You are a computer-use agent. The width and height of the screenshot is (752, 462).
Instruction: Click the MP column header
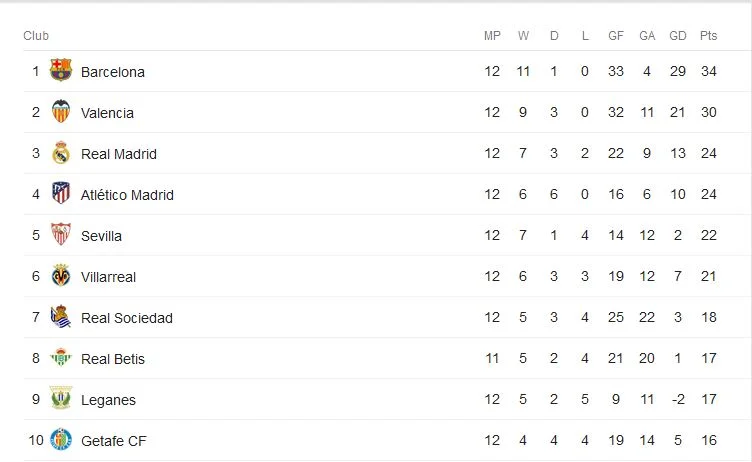[x=492, y=36]
